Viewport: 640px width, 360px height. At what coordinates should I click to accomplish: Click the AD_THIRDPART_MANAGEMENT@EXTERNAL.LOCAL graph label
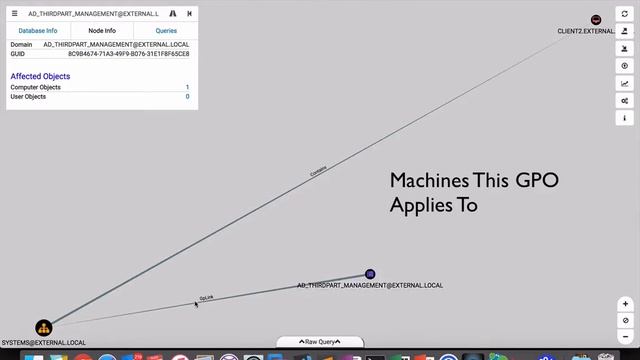pos(370,285)
